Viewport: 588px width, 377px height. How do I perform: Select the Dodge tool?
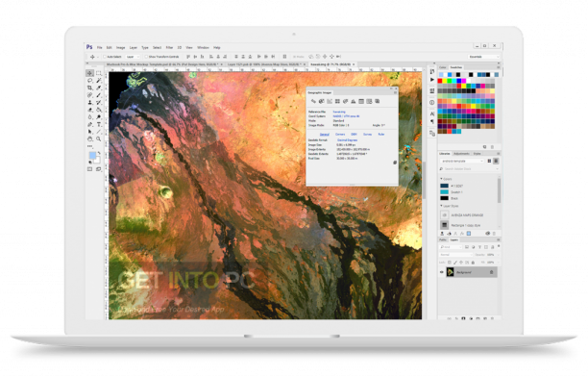[x=99, y=117]
